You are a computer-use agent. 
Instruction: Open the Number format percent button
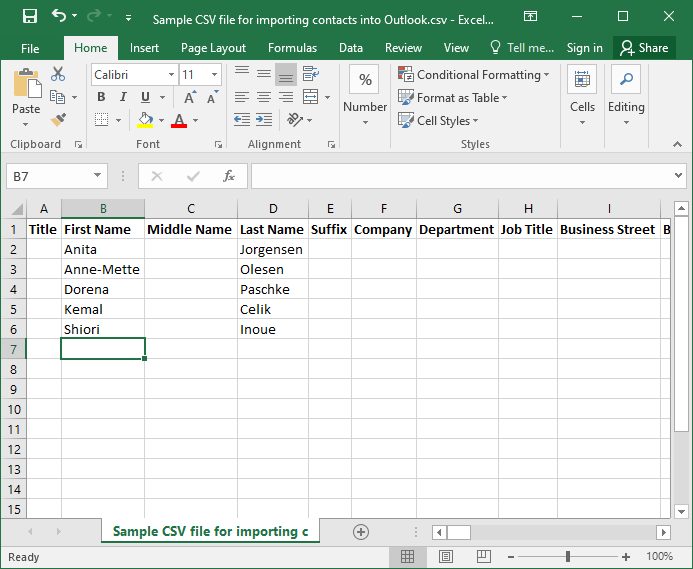365,80
